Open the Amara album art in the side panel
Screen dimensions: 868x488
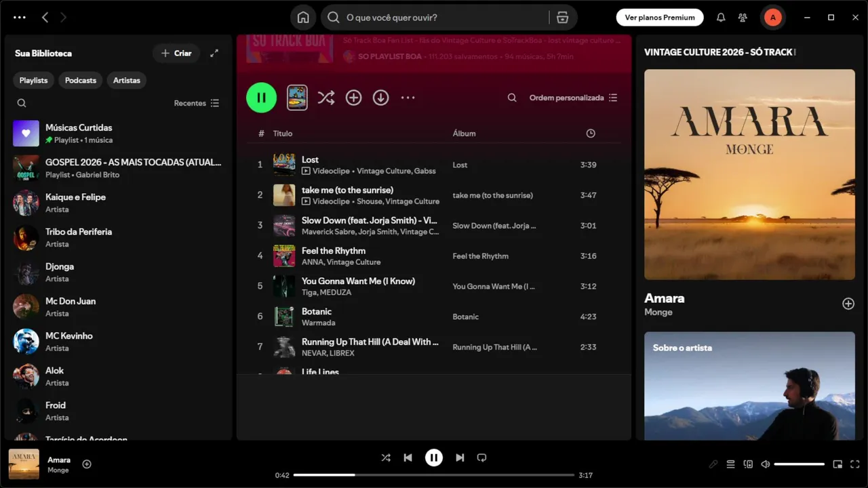click(x=749, y=174)
